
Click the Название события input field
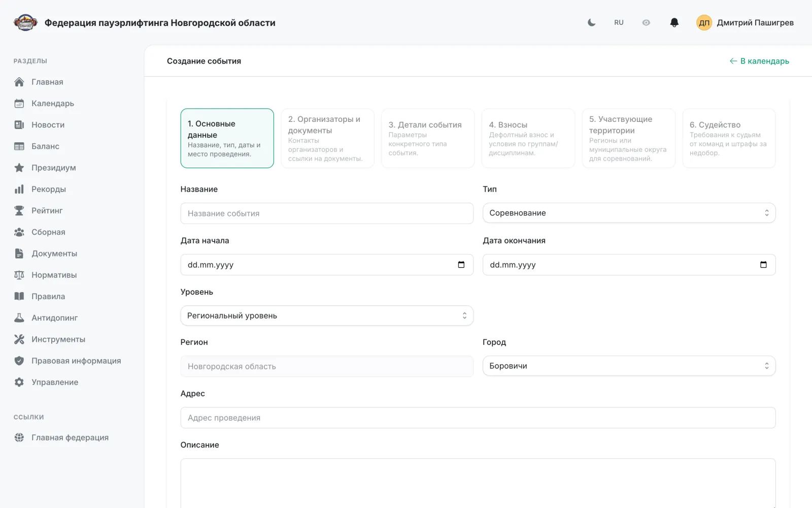click(327, 213)
